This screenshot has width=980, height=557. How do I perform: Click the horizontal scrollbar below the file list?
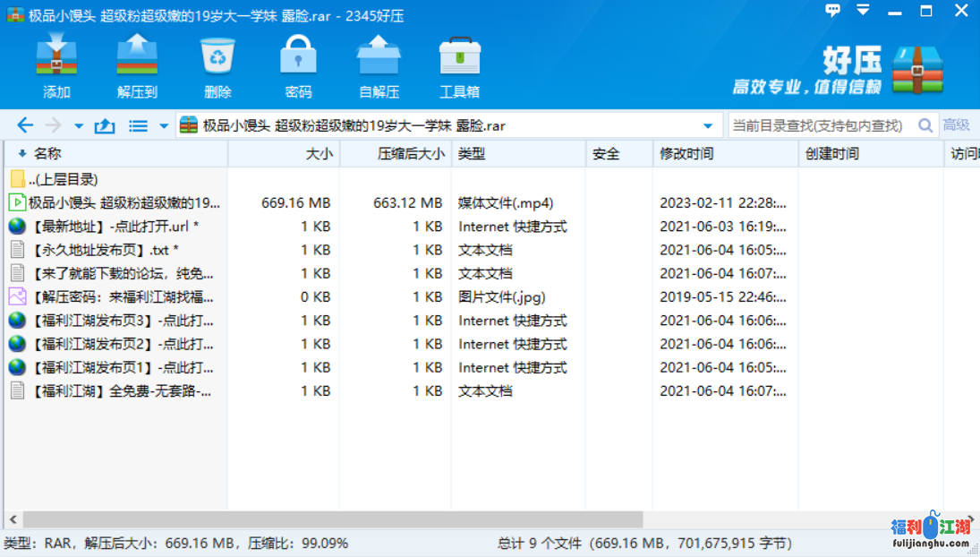[x=331, y=519]
